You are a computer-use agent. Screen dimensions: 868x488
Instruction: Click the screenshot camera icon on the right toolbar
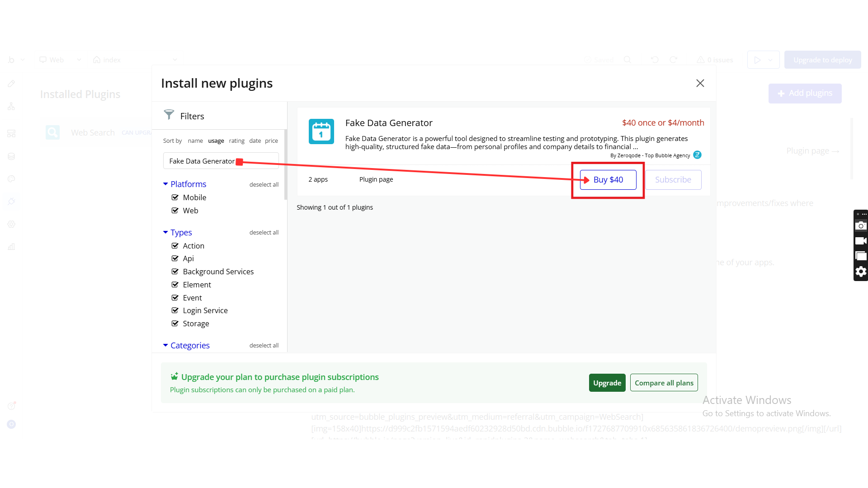pyautogui.click(x=861, y=225)
